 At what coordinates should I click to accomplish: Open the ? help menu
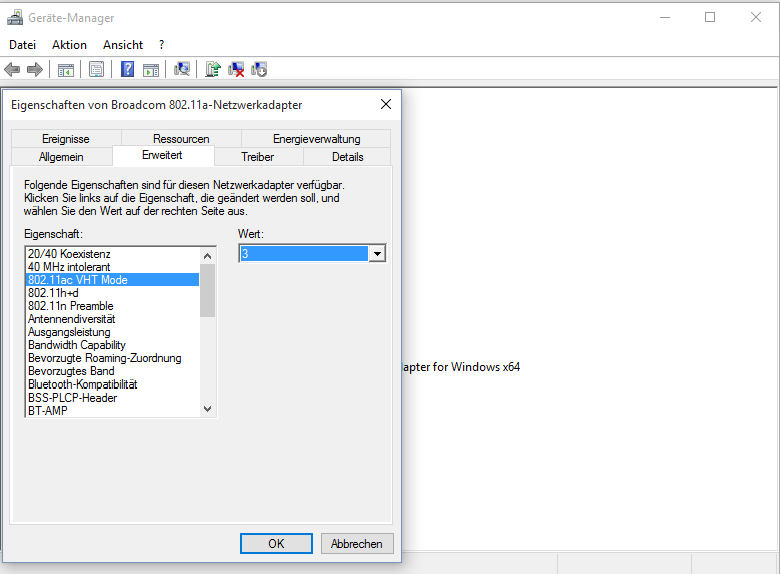(x=162, y=45)
